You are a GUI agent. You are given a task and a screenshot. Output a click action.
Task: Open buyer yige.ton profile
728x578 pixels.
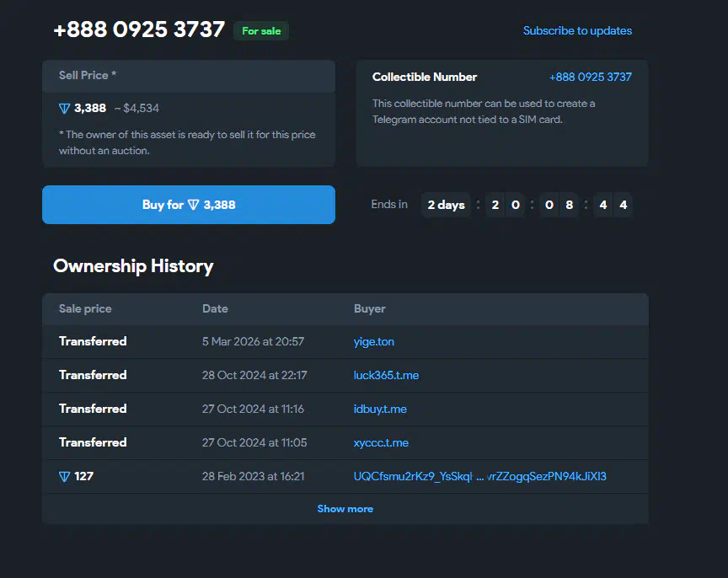(x=373, y=341)
